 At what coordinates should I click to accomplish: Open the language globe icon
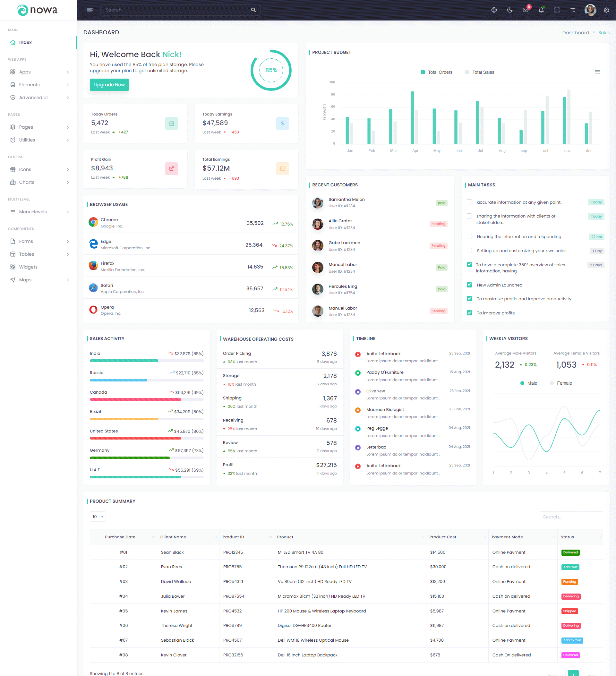click(x=494, y=10)
